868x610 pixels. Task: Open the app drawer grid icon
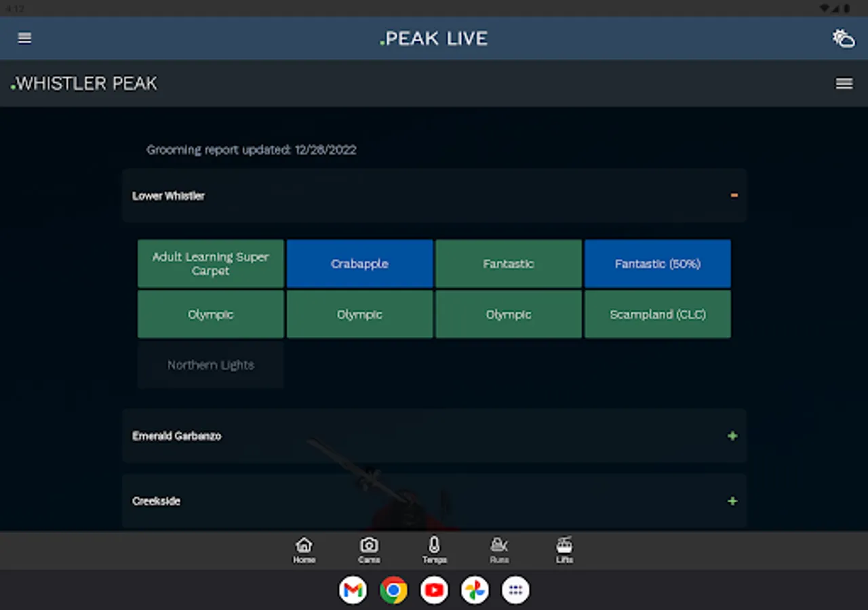515,590
